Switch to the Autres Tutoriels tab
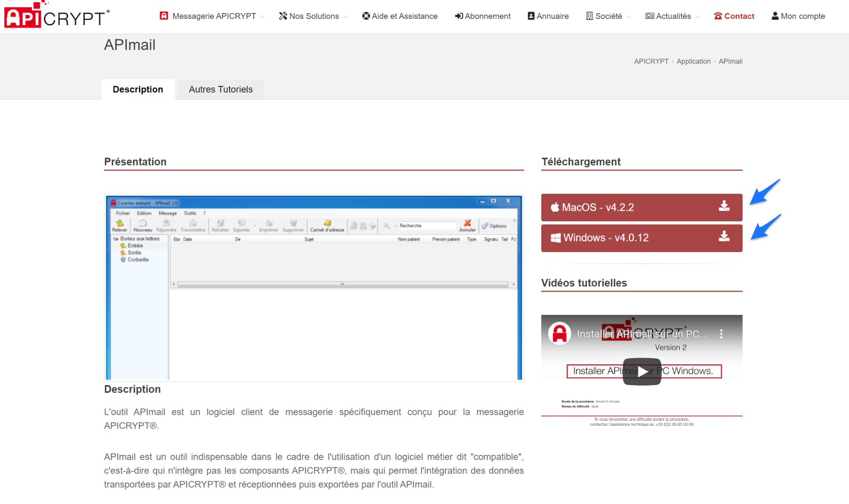 pos(220,89)
